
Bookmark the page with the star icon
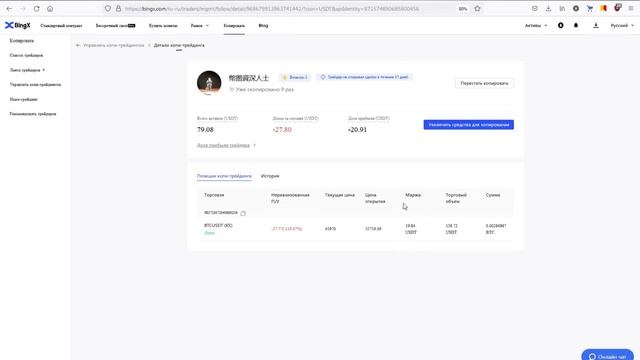[x=477, y=9]
